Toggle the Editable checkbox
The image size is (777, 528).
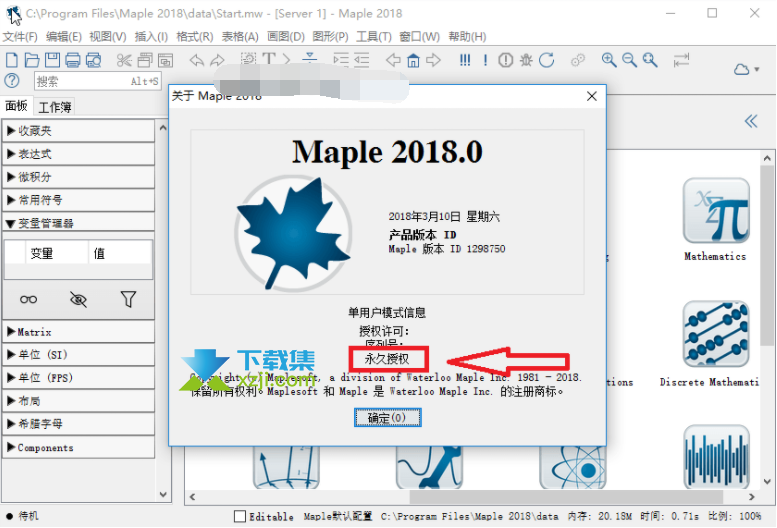coord(240,516)
